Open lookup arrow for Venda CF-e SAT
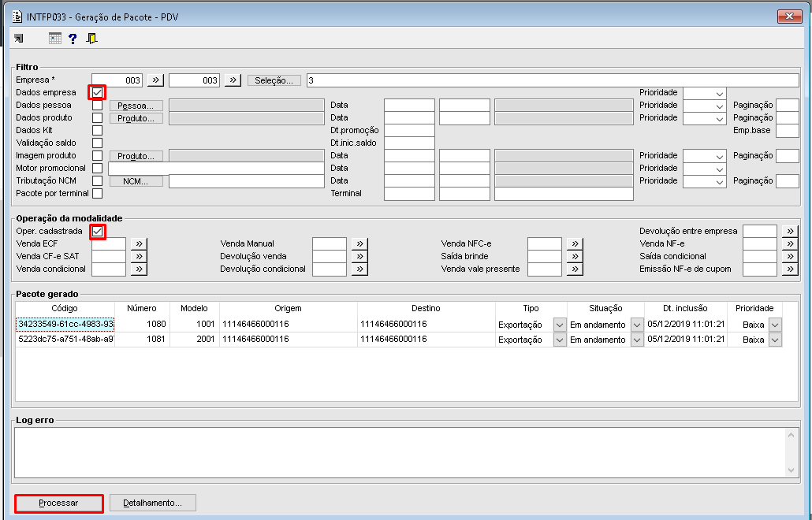The image size is (812, 520). click(139, 256)
